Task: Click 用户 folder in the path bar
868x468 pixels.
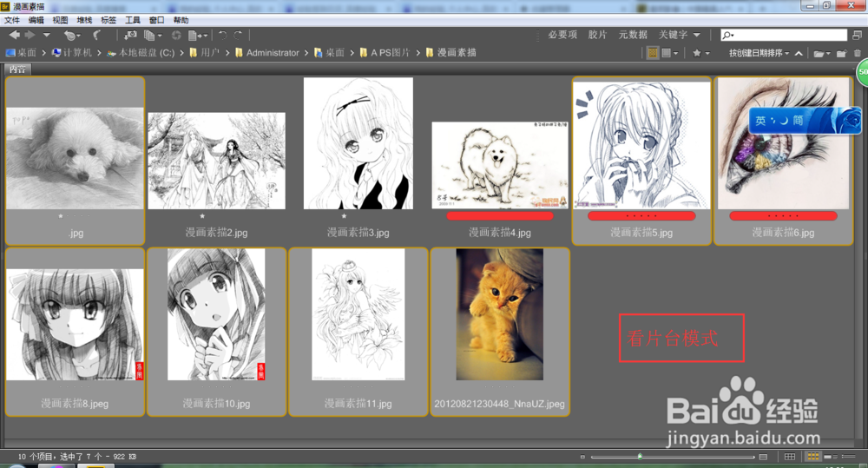Action: pyautogui.click(x=204, y=53)
